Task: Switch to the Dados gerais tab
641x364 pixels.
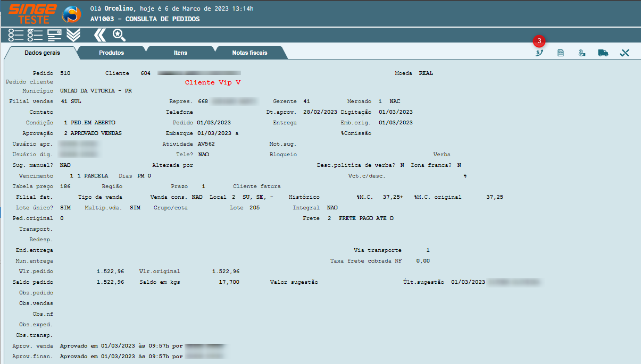Action: pyautogui.click(x=43, y=53)
